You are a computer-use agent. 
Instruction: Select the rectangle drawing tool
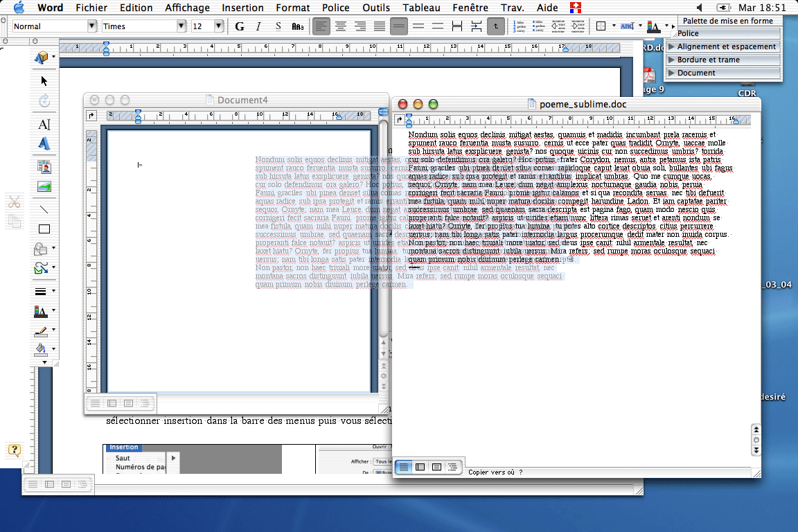click(x=44, y=229)
